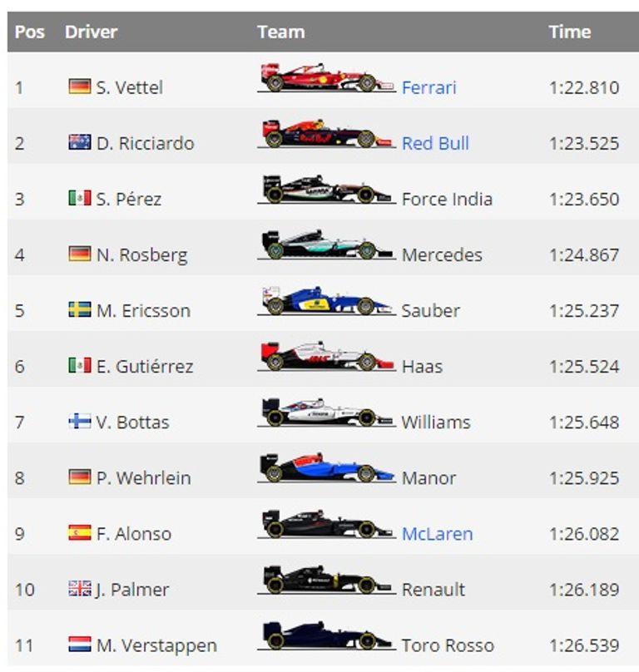Click the Spanish flag beside F. Alonso
Image resolution: width=639 pixels, height=672 pixels.
pos(80,532)
